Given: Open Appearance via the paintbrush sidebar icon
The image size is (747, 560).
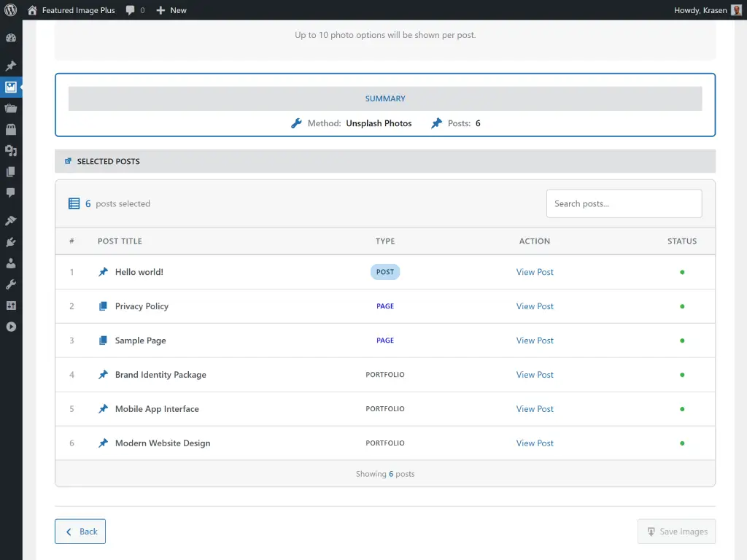Looking at the screenshot, I should pos(11,220).
